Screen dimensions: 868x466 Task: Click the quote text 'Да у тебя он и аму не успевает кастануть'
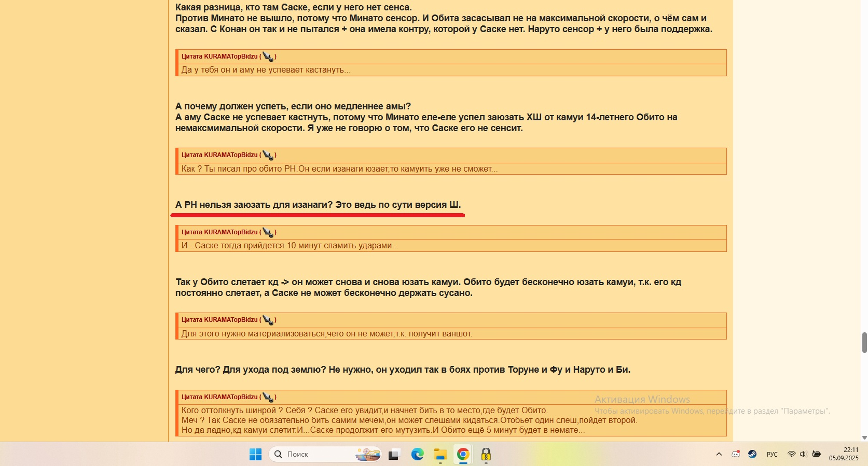click(266, 70)
